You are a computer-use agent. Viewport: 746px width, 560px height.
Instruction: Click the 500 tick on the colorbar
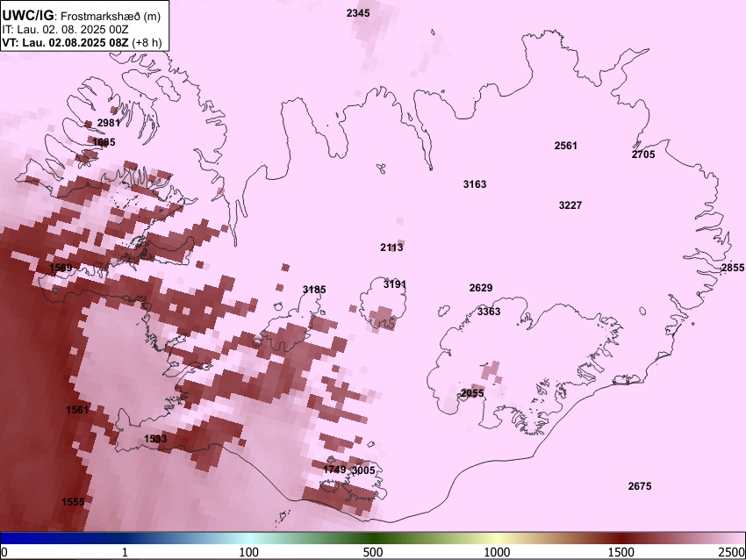coord(373,552)
